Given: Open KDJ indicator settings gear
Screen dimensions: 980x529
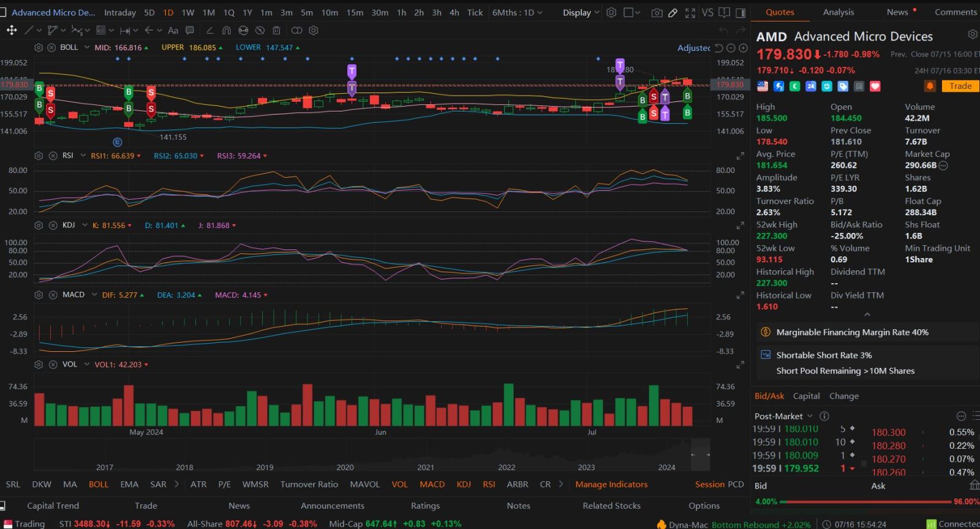Looking at the screenshot, I should click(x=39, y=225).
